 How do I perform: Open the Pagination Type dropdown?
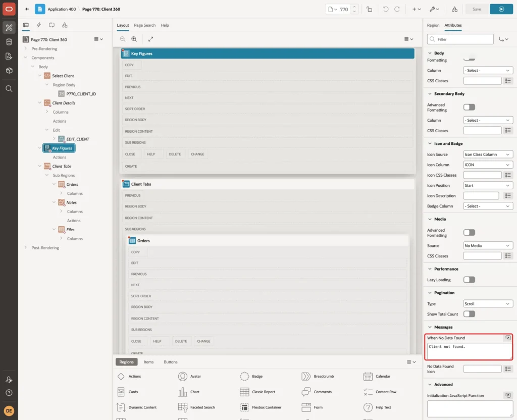tap(488, 303)
